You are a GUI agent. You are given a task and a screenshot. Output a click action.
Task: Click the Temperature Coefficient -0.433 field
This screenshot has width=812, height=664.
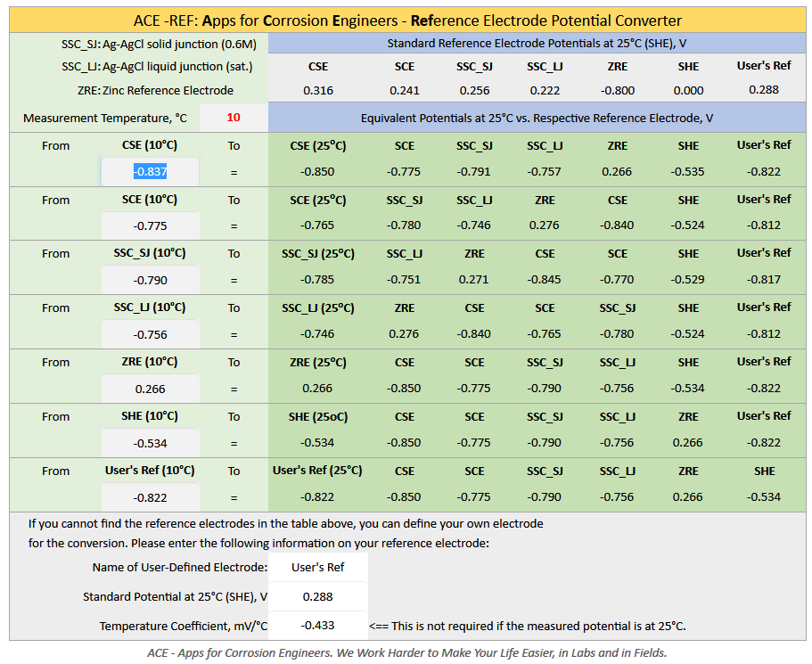pos(317,626)
